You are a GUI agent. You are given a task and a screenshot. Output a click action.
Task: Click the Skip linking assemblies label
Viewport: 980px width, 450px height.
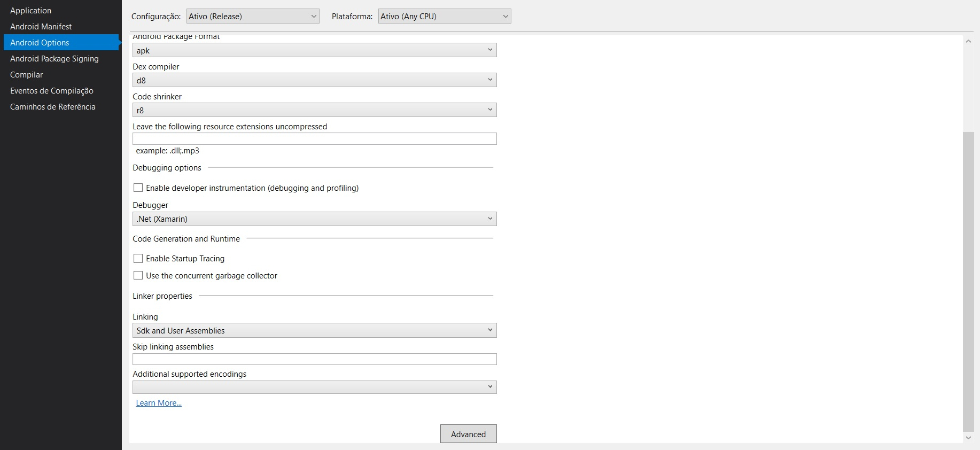(x=173, y=347)
